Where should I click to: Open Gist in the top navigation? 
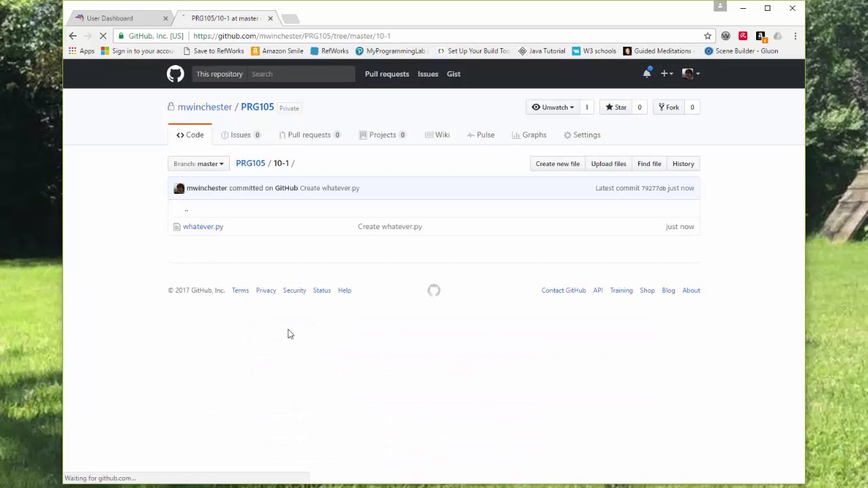click(454, 74)
